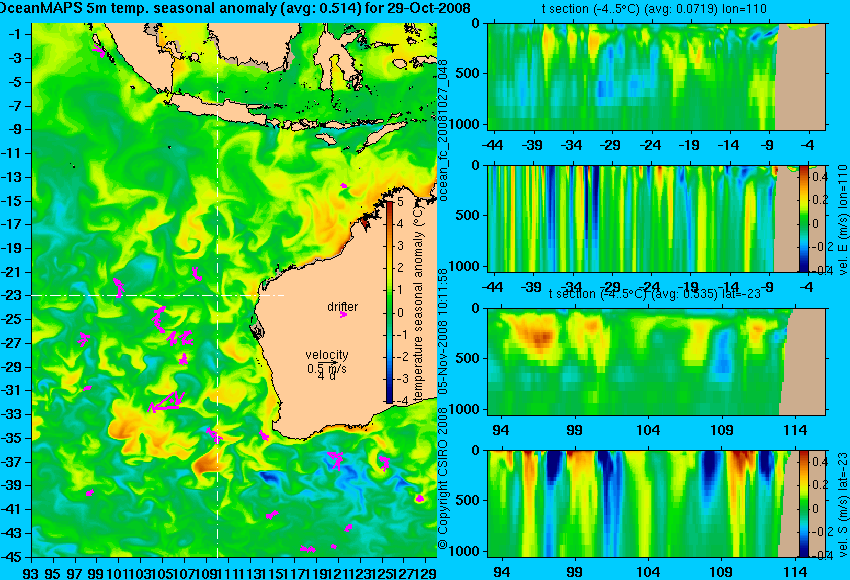
Task: Click the '-19' label under the top temperature section
Action: tap(689, 145)
